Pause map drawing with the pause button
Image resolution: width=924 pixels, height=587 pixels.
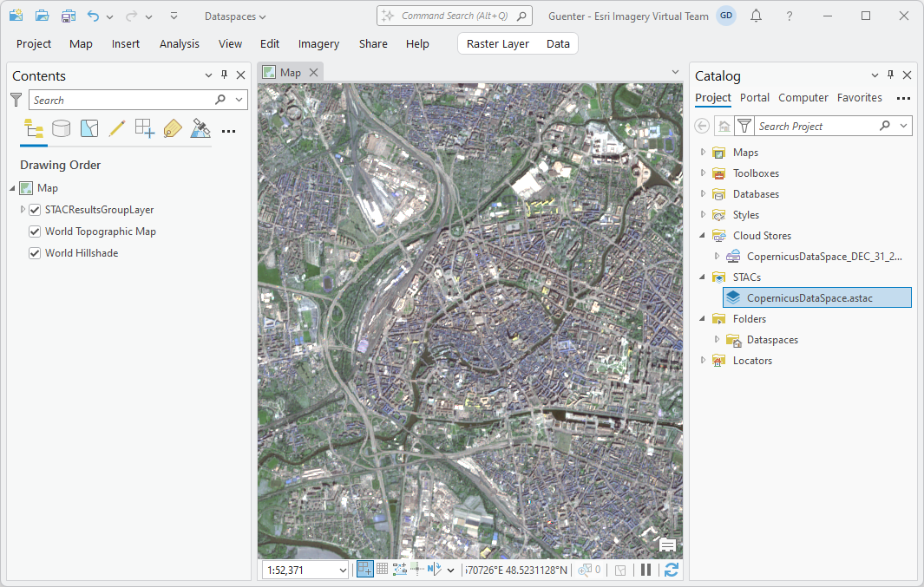(645, 570)
